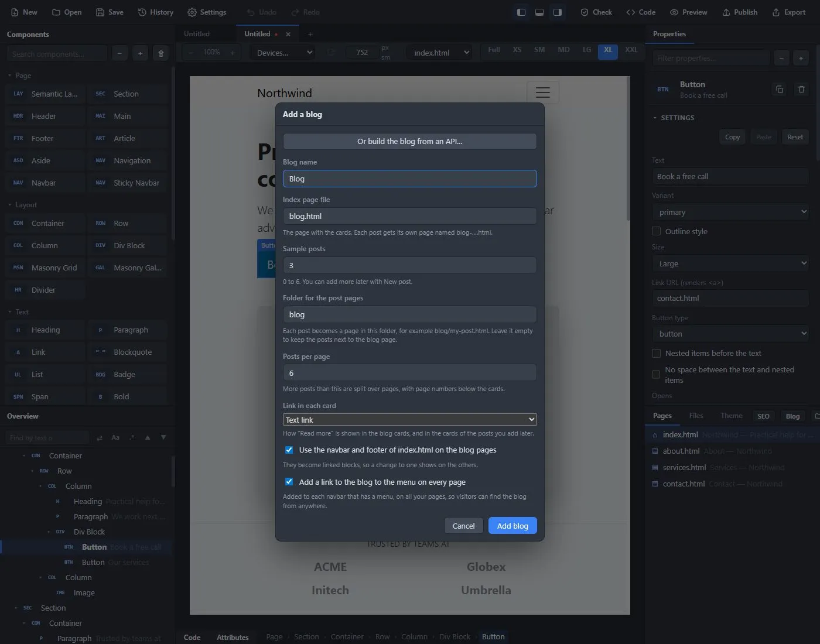Reset the button settings
Screen dimensions: 820x644
[x=795, y=137]
